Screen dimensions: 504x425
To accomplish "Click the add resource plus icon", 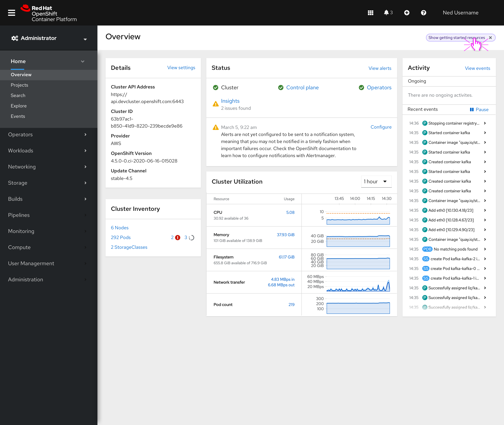I will click(407, 13).
